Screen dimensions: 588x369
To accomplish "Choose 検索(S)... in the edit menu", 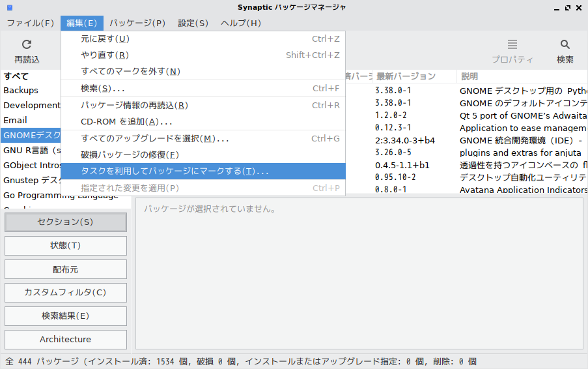I will [203, 89].
